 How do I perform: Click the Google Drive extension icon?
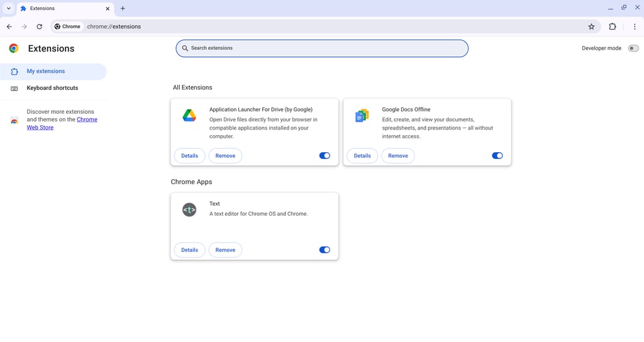189,116
